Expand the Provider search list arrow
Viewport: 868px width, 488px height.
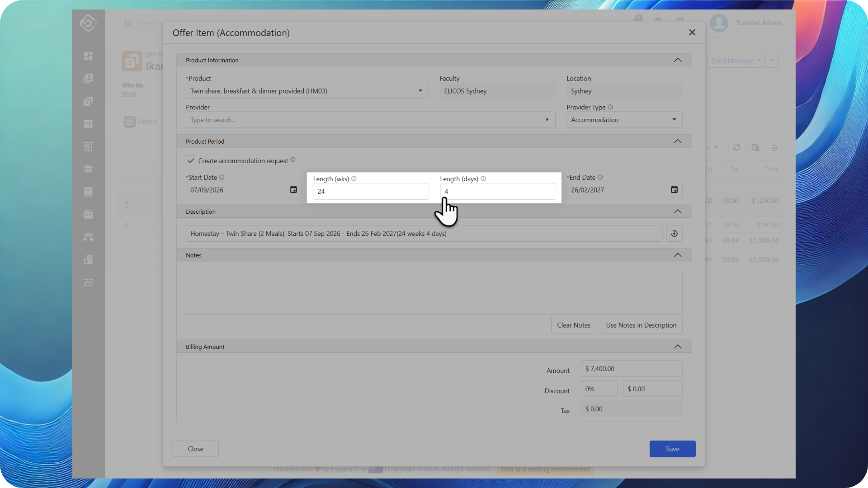click(547, 120)
